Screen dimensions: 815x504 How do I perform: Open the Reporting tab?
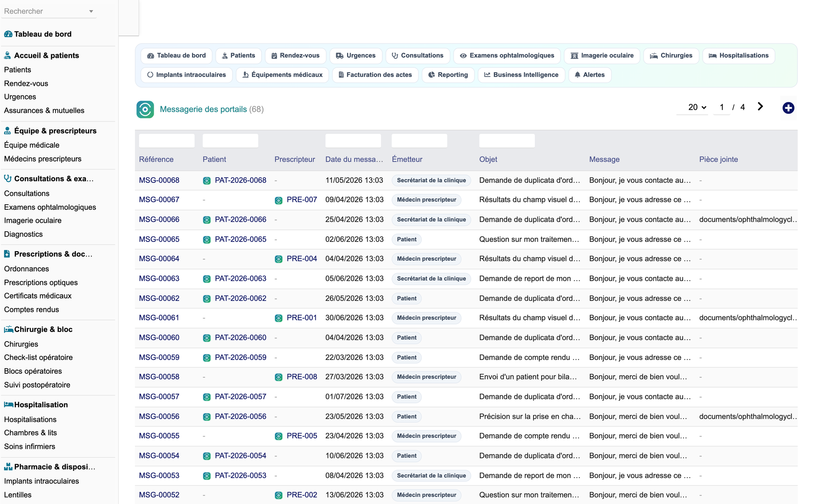tap(448, 75)
